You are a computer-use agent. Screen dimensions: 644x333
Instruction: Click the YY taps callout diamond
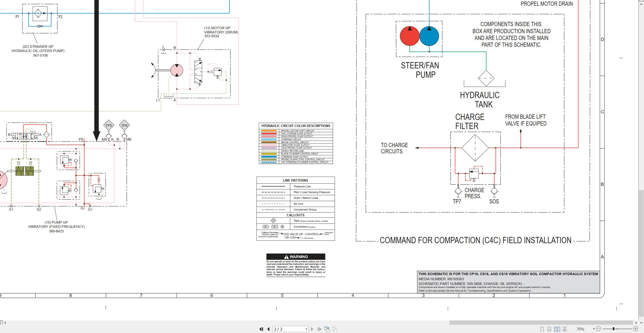273,221
